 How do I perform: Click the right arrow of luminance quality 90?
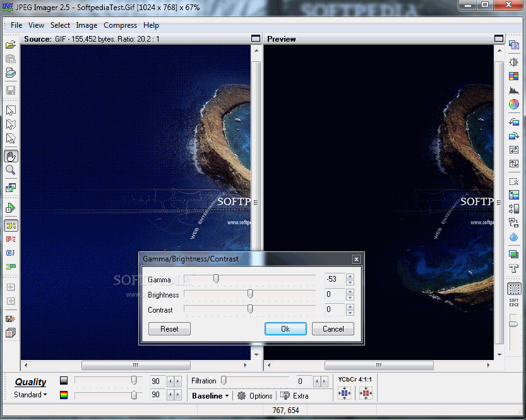click(x=178, y=381)
